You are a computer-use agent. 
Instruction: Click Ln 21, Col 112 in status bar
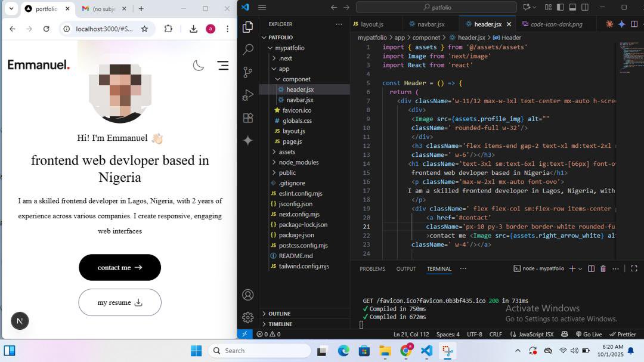click(411, 334)
